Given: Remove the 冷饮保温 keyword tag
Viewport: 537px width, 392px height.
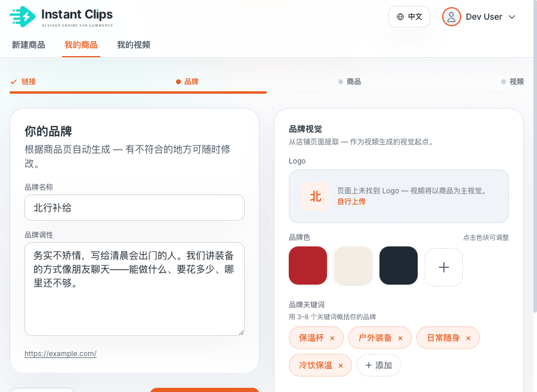Looking at the screenshot, I should [x=341, y=366].
